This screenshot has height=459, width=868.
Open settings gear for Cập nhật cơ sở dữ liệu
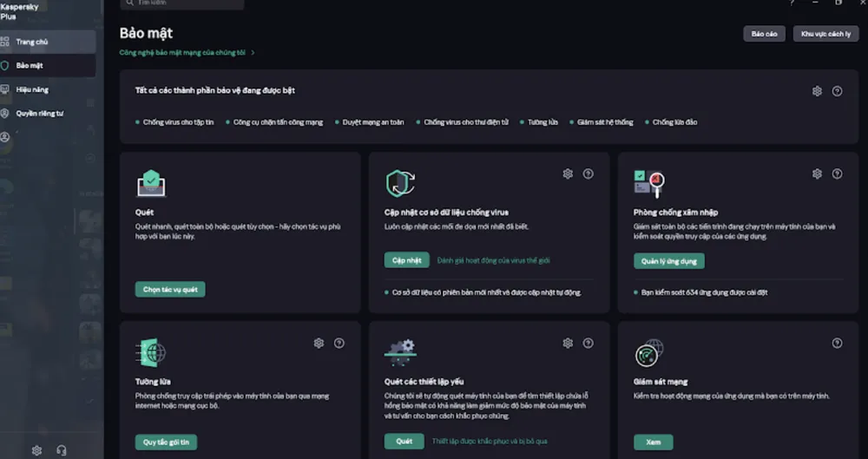pos(568,174)
